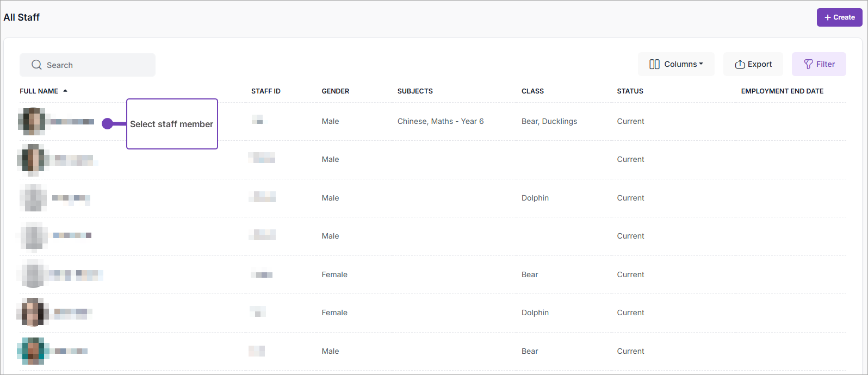Open the second staff member's avatar

tap(33, 159)
